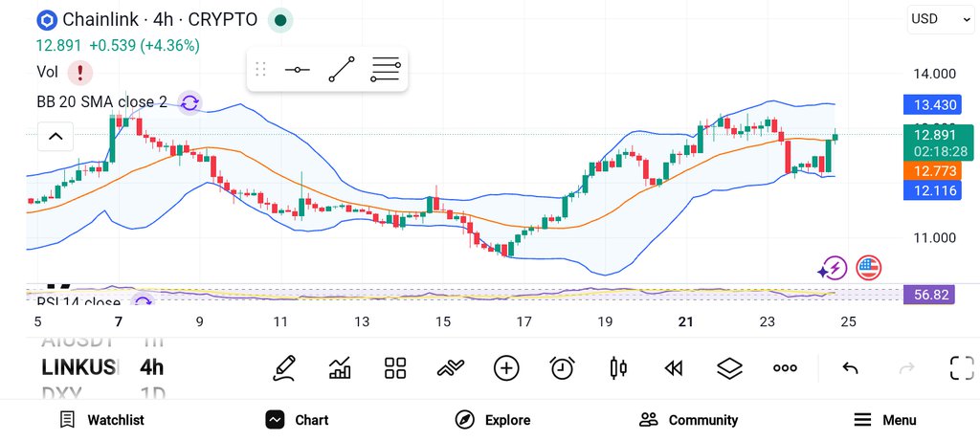This screenshot has width=980, height=441.
Task: Collapse indicator legend with chevron
Action: pyautogui.click(x=56, y=136)
